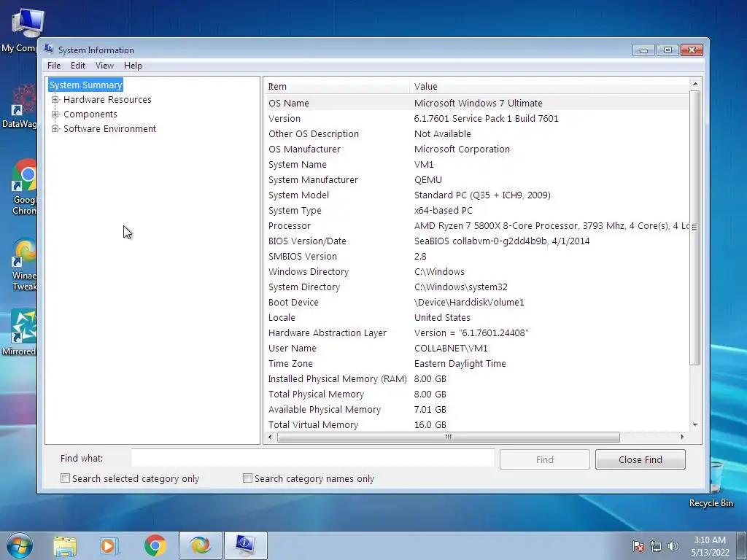Viewport: 747px width, 560px height.
Task: Click the horizontal scrollbar left arrow
Action: (x=270, y=437)
